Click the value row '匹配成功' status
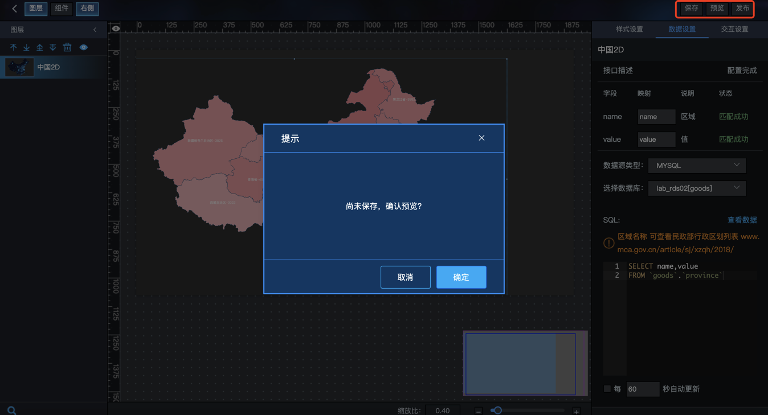 733,140
